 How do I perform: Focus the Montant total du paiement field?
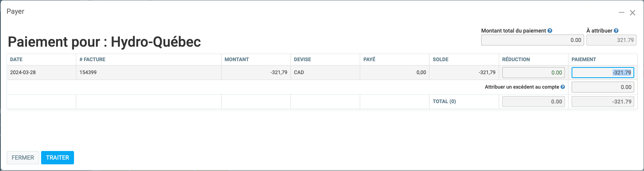532,40
